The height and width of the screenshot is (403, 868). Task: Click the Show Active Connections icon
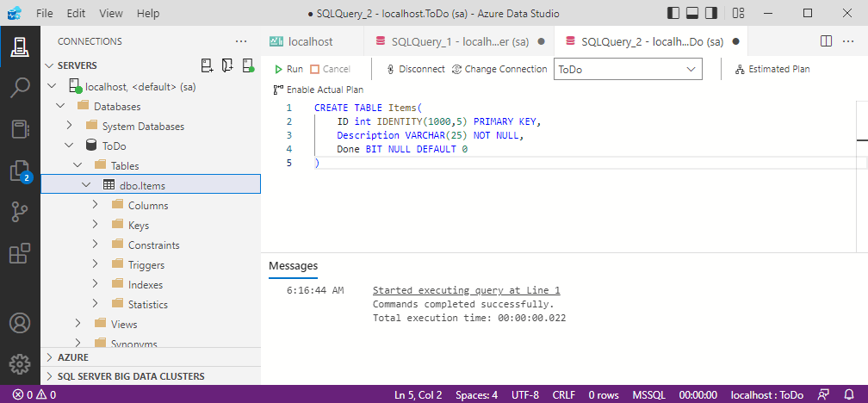[248, 65]
